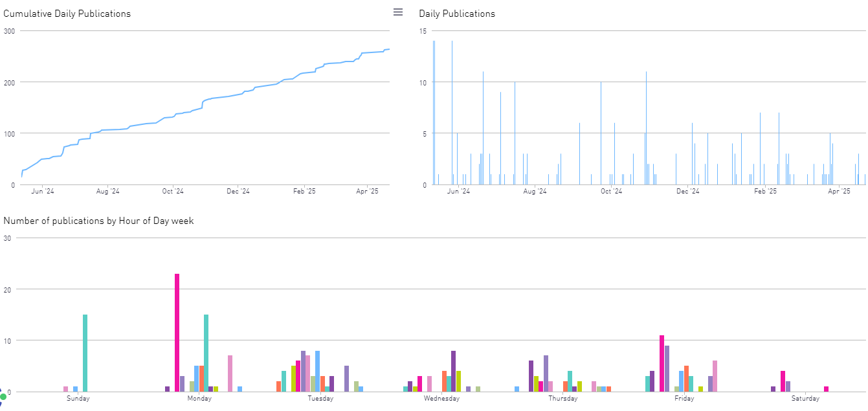This screenshot has width=868, height=411.
Task: Click the Oct '24 label on cumulative chart
Action: point(173,191)
